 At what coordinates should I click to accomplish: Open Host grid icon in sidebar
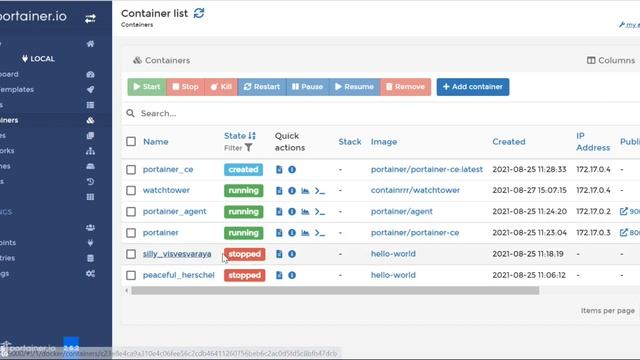click(x=90, y=197)
